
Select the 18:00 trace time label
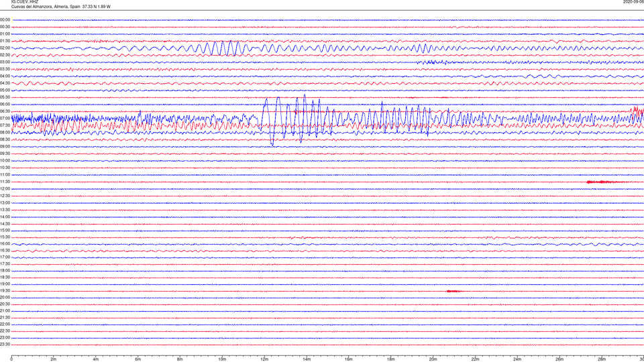click(5, 271)
